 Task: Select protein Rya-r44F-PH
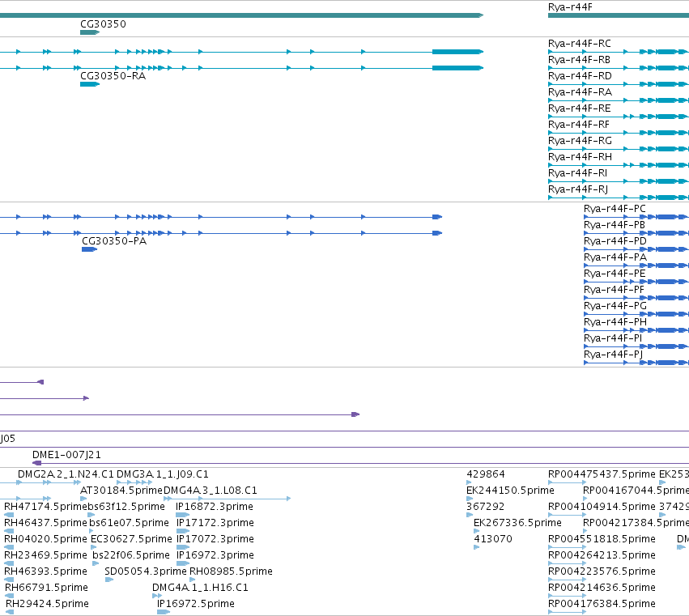(x=615, y=322)
